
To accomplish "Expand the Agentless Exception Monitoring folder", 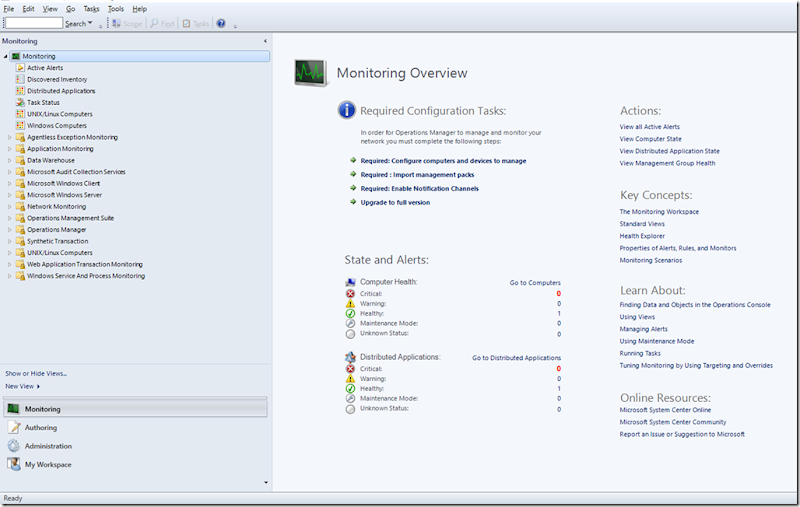I will 9,137.
